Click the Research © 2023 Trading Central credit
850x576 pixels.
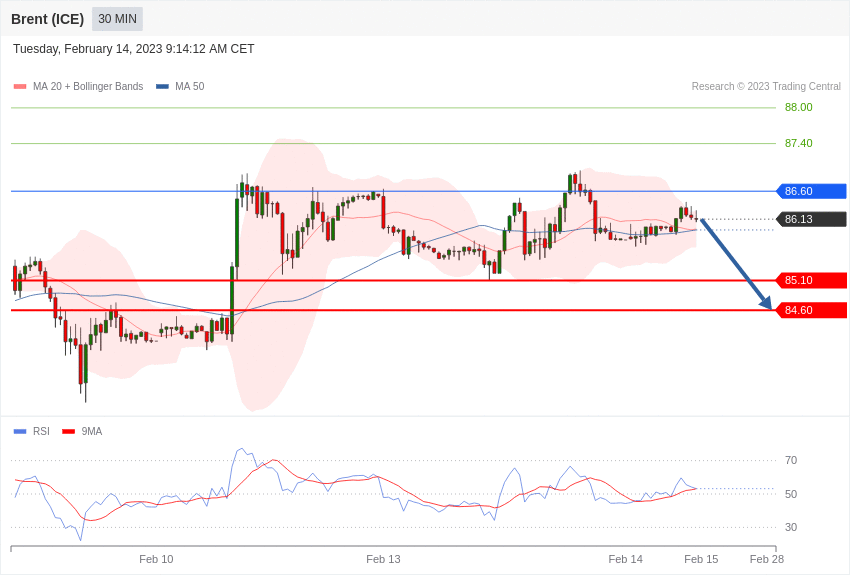click(766, 87)
